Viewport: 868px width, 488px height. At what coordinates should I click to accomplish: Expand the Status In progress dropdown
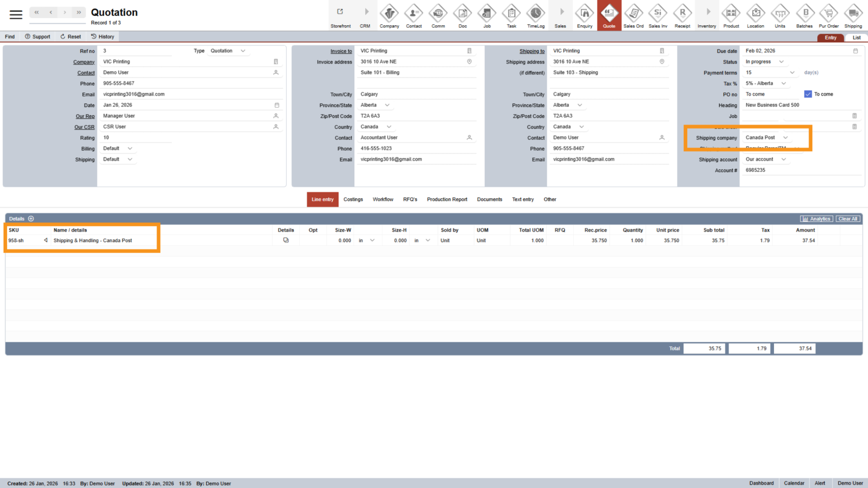[781, 62]
